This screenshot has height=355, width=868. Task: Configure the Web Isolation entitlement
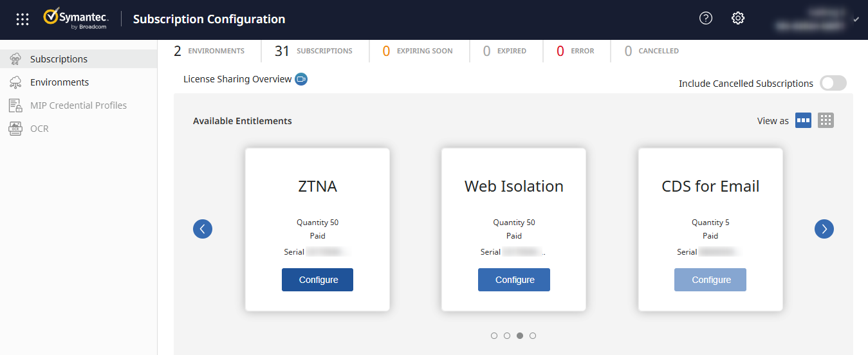pos(514,280)
